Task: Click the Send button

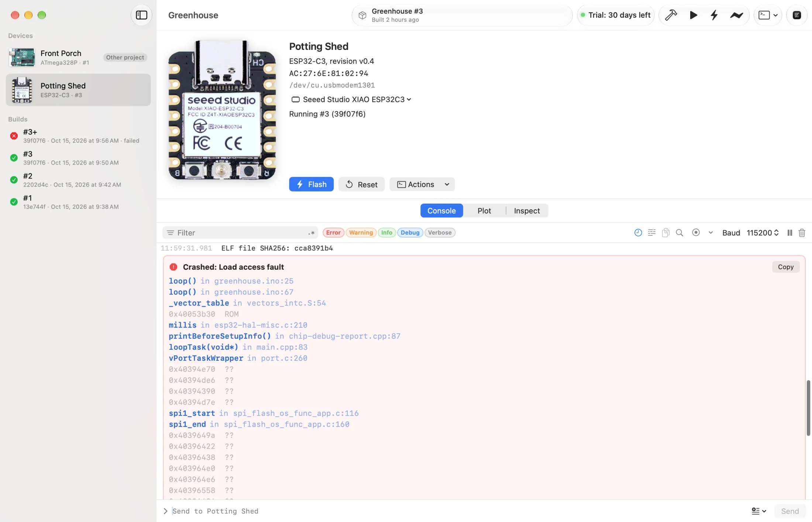Action: coord(790,511)
